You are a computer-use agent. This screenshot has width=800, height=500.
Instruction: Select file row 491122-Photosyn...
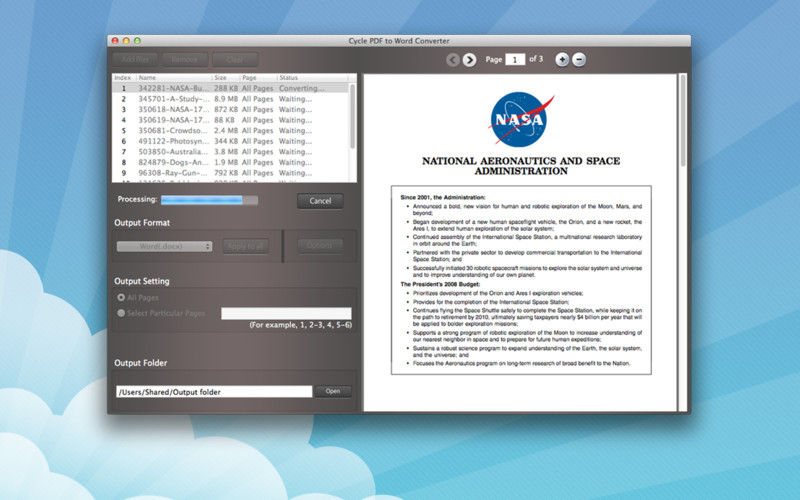pyautogui.click(x=231, y=141)
